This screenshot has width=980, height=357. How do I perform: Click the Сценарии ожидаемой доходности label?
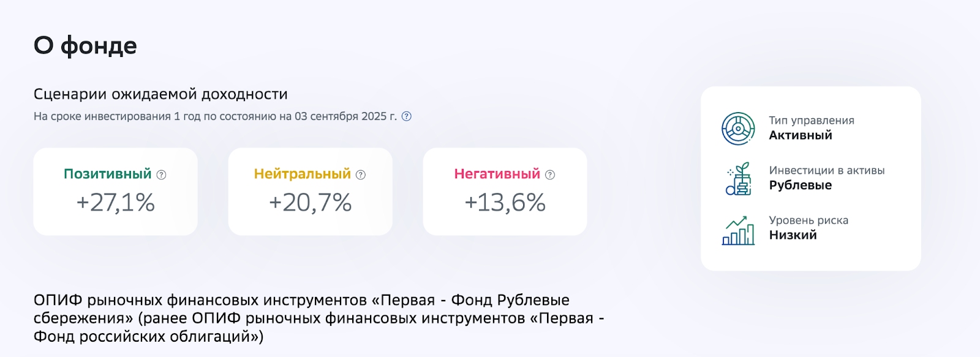pyautogui.click(x=161, y=94)
